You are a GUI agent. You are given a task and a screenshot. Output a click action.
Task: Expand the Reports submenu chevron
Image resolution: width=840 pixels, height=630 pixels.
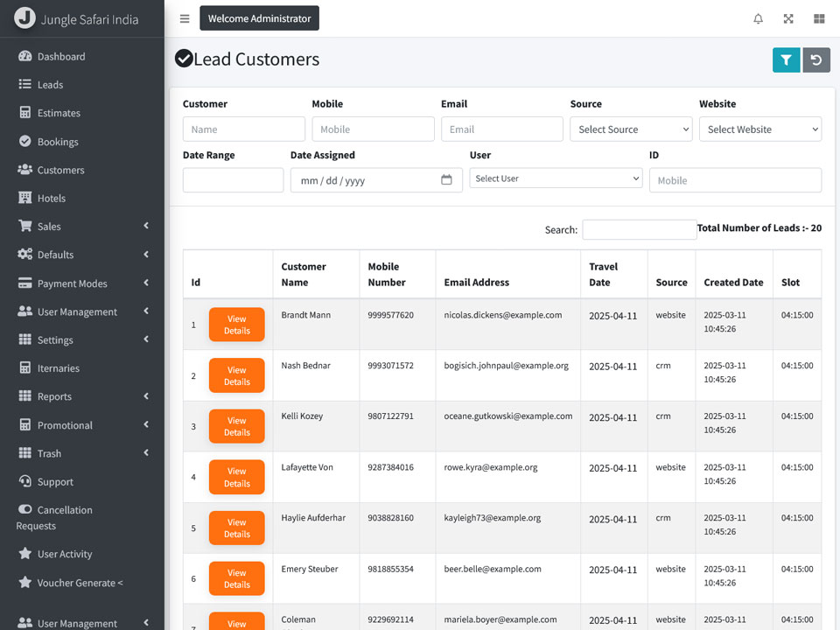[146, 396]
